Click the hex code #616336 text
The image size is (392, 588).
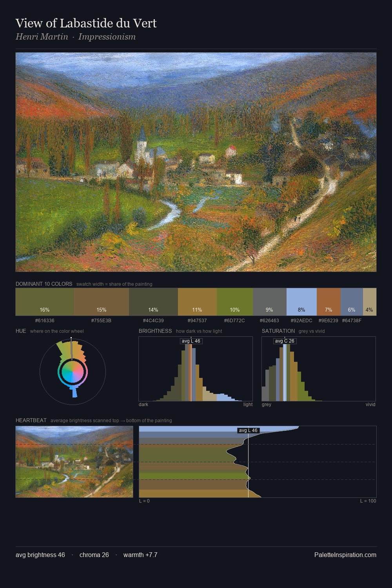[x=45, y=320]
